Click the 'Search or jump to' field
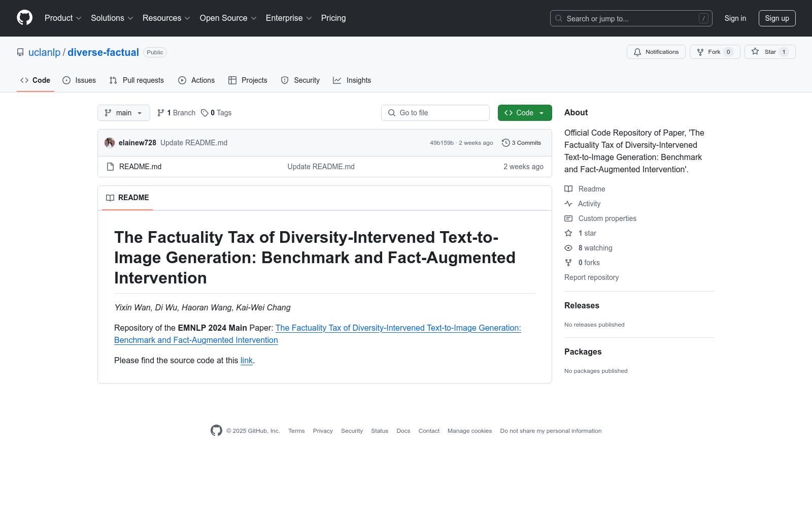The image size is (812, 508). click(x=631, y=18)
